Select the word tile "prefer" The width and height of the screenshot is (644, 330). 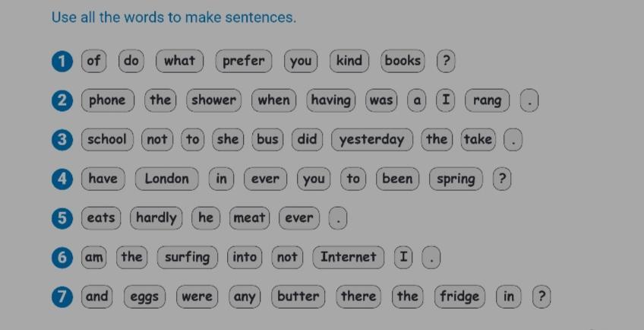244,62
